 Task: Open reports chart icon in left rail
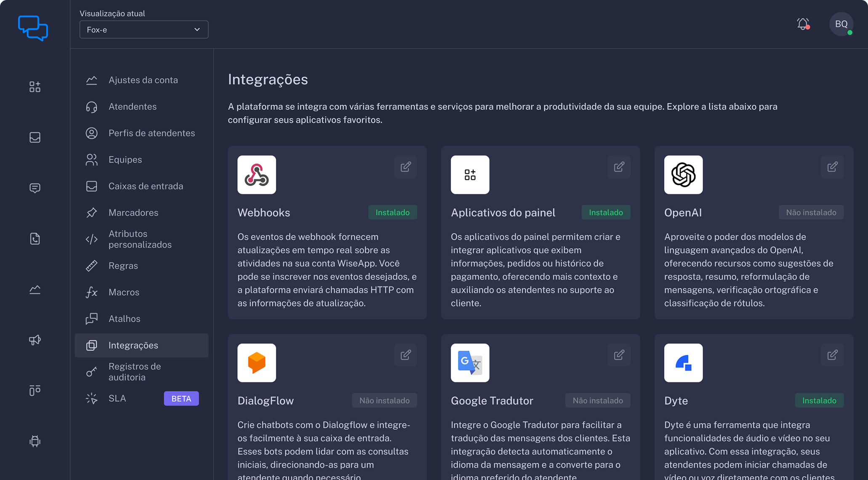(x=35, y=289)
